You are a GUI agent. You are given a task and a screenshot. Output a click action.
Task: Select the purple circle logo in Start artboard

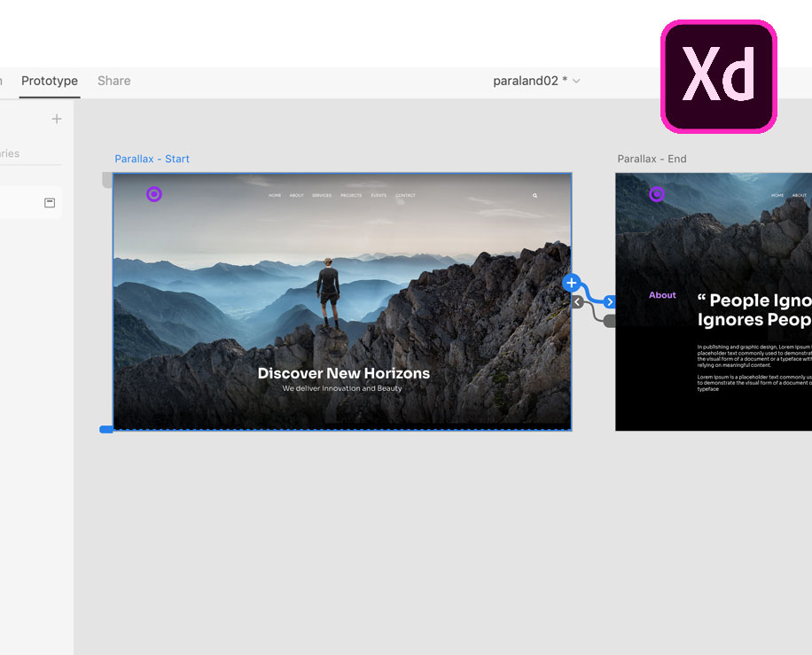pos(154,194)
